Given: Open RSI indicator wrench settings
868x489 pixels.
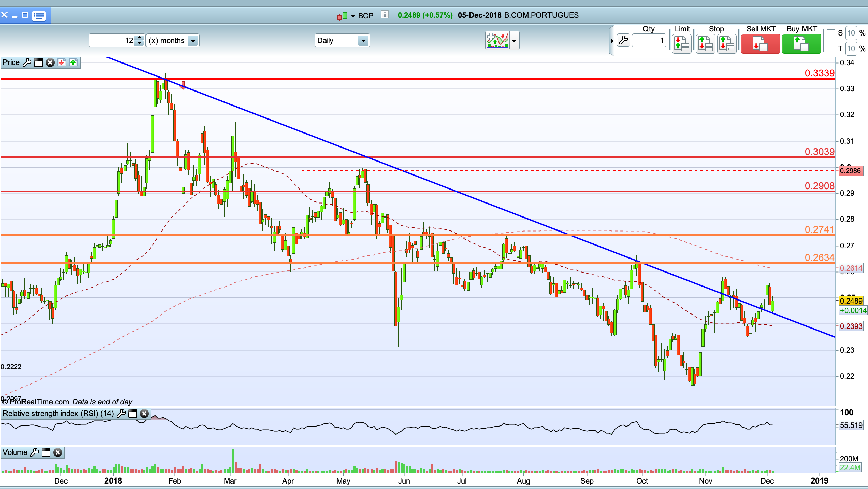Looking at the screenshot, I should (x=121, y=414).
